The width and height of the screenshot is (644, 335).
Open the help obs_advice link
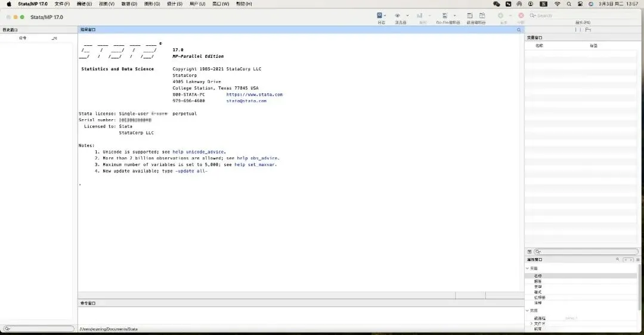point(257,158)
